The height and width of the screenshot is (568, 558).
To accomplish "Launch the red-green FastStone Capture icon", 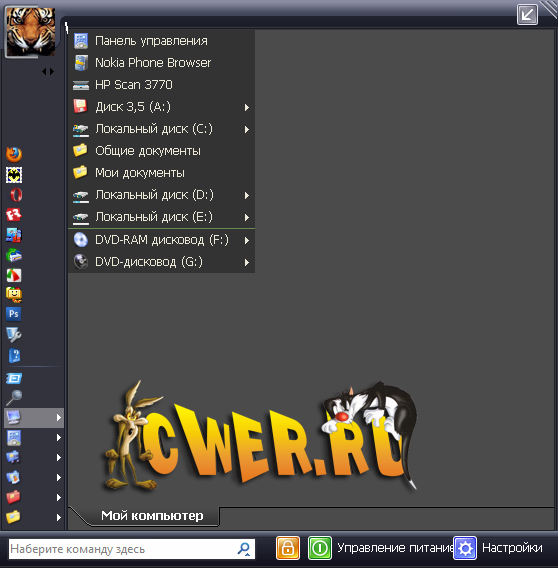I will [14, 275].
